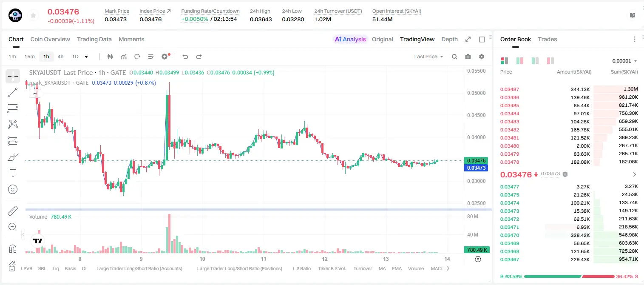
Task: Select the brush drawing tool
Action: (13, 157)
